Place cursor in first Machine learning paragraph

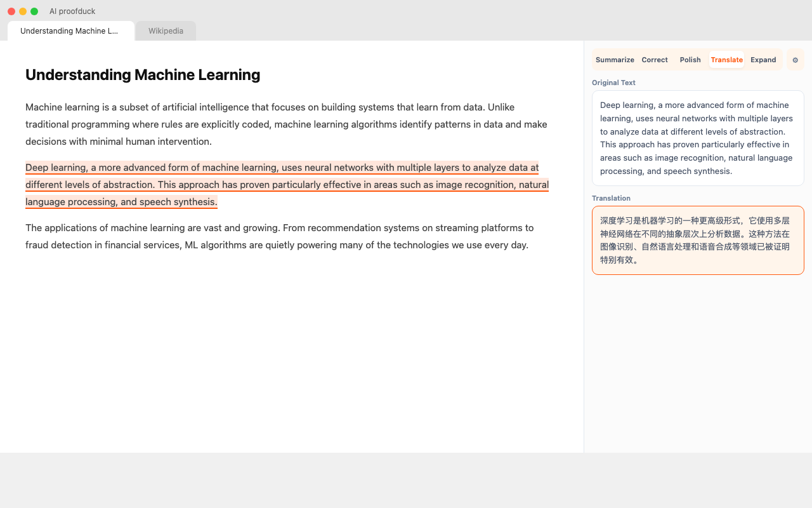[x=285, y=124]
